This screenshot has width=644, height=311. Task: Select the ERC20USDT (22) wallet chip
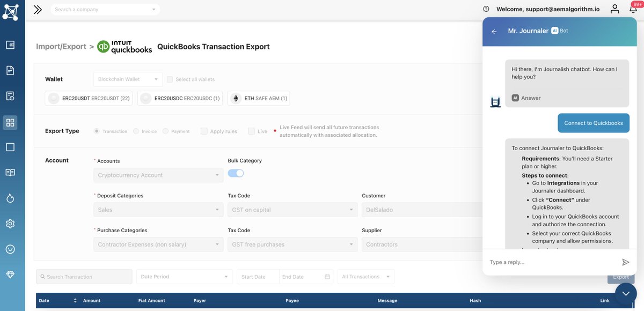pos(89,98)
